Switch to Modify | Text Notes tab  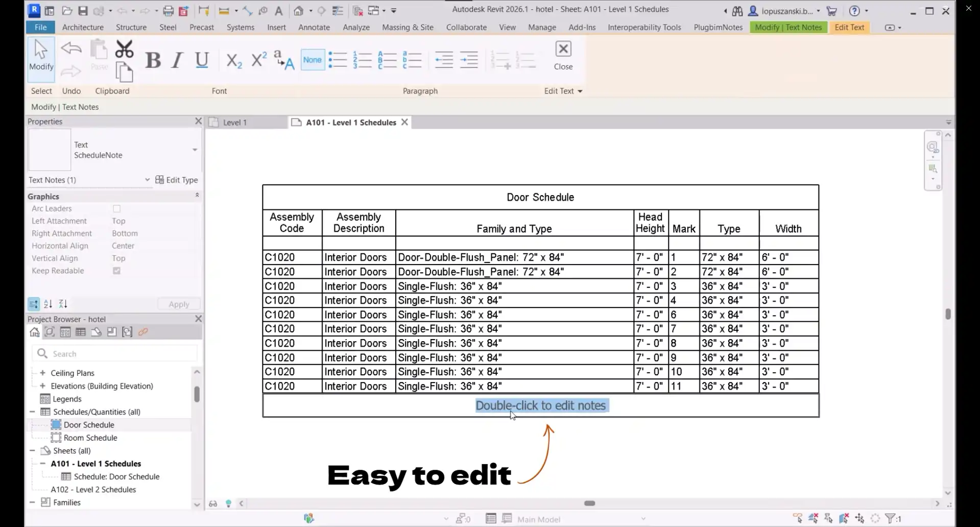coord(788,27)
